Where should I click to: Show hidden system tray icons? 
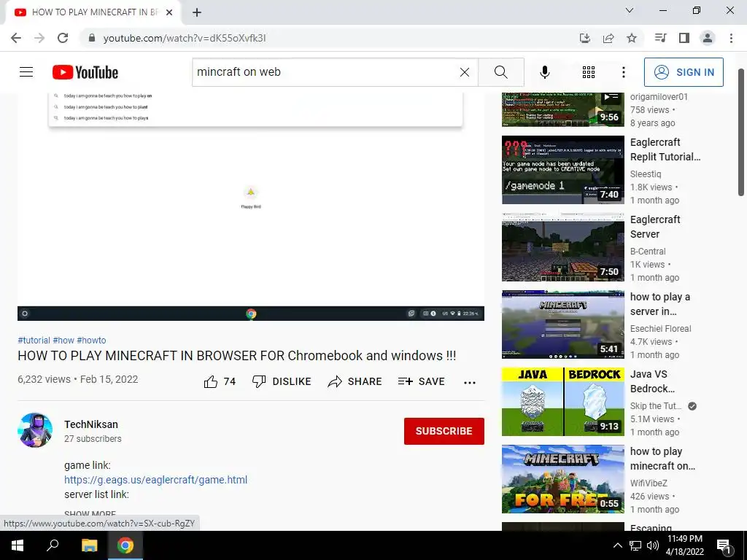(x=617, y=545)
